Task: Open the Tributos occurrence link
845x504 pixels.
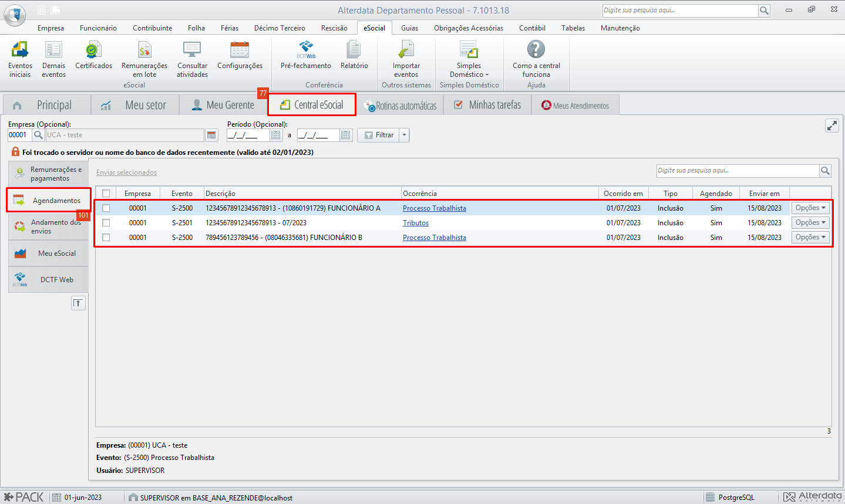Action: (416, 223)
